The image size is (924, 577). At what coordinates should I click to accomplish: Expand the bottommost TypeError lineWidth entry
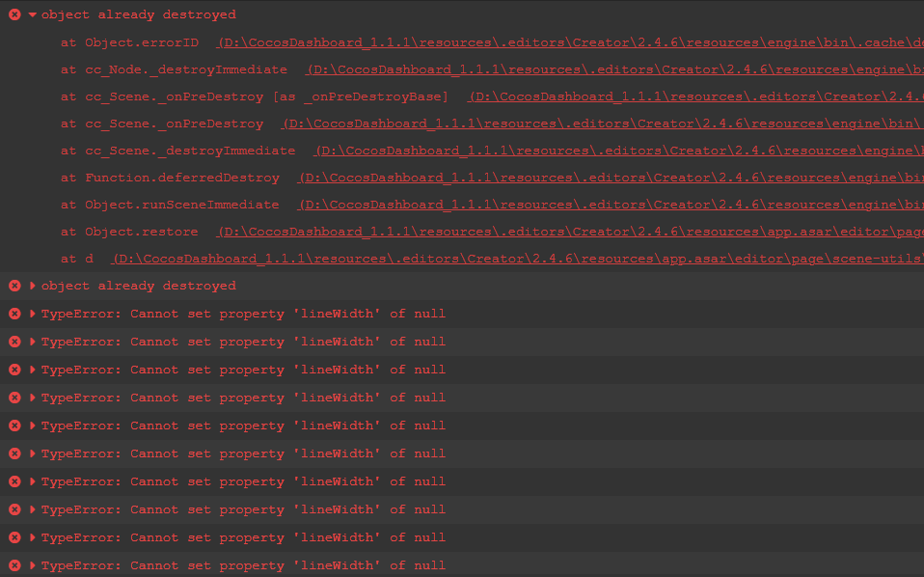pyautogui.click(x=33, y=565)
